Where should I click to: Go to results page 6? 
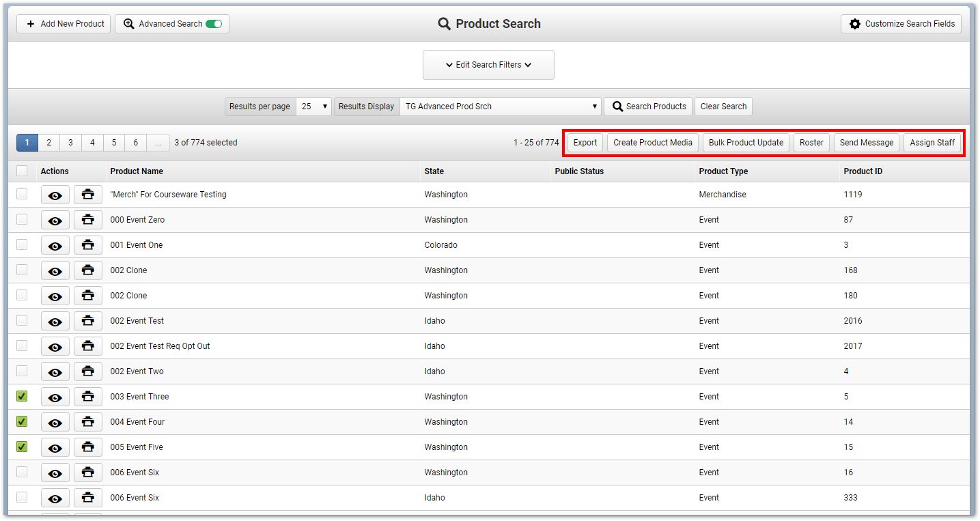136,143
